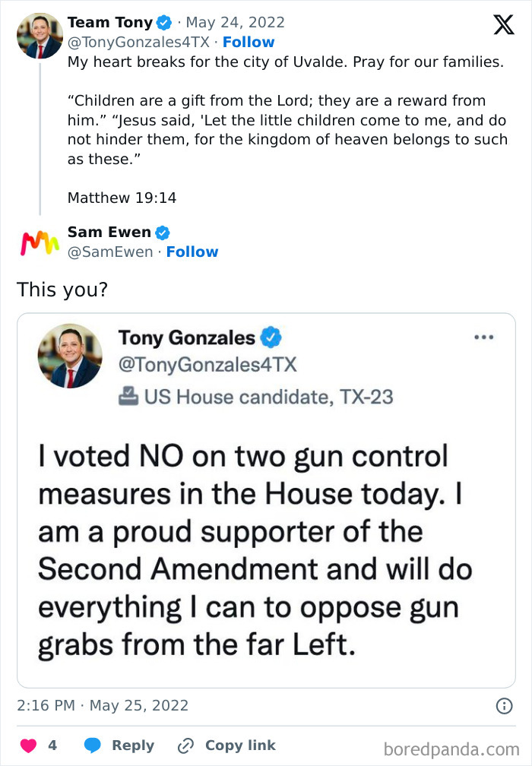Open Team Tony's profile picture
The image size is (532, 766).
pyautogui.click(x=40, y=35)
